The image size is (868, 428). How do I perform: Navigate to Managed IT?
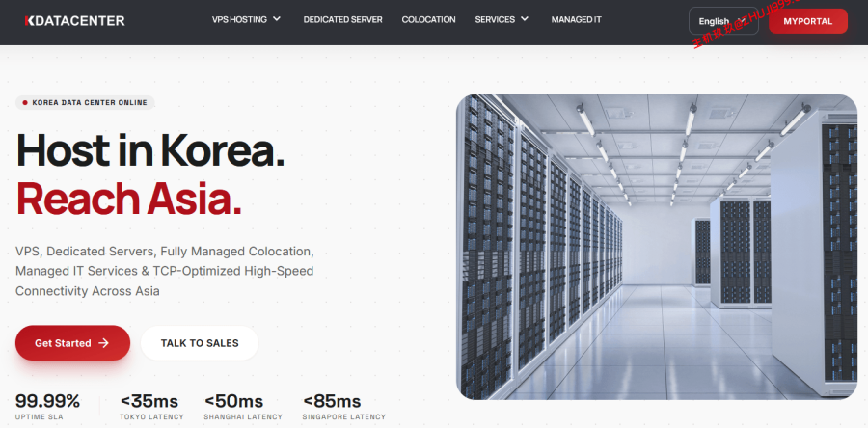pos(576,19)
